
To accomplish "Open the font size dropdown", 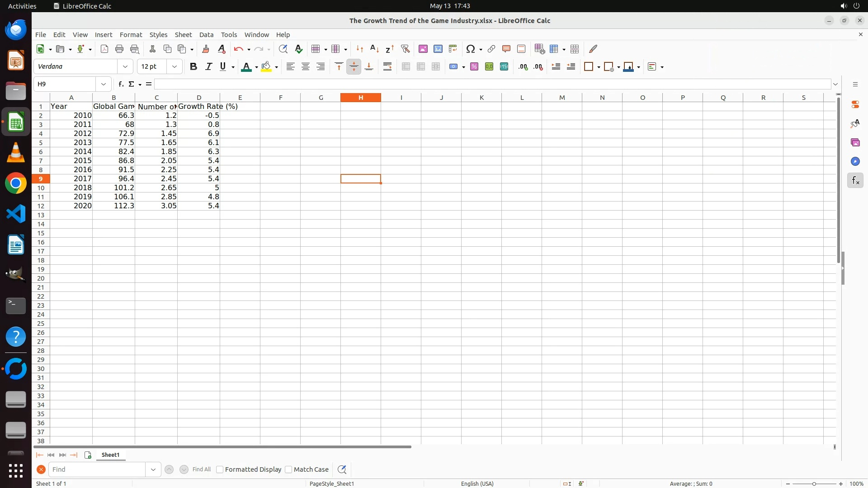I will pos(174,66).
